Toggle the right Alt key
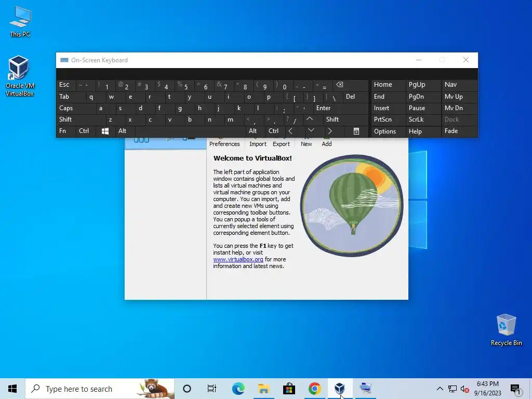The image size is (532, 399). [x=256, y=131]
